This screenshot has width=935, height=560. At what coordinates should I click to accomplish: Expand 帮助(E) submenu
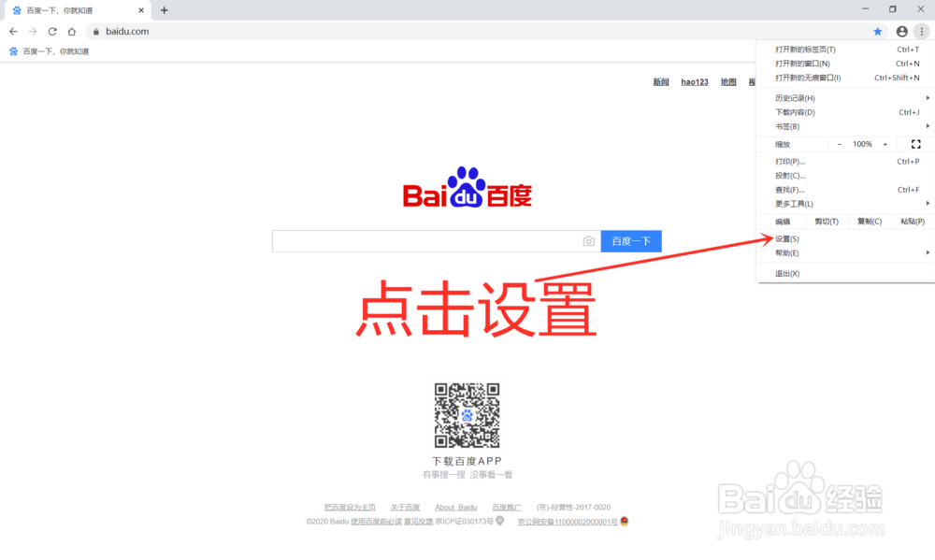(845, 253)
